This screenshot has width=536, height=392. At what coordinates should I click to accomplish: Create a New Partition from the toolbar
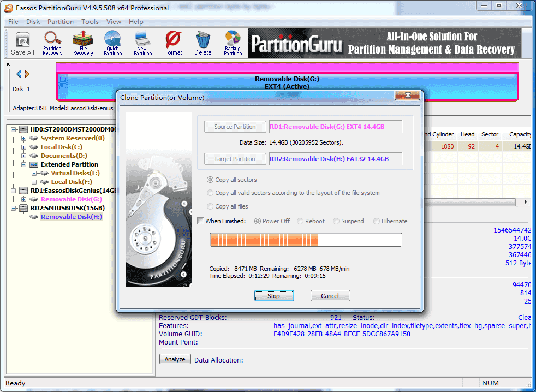coord(143,44)
